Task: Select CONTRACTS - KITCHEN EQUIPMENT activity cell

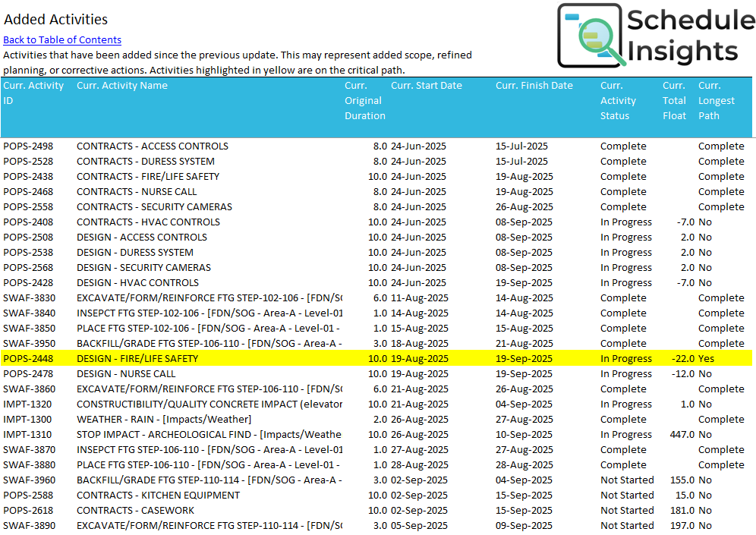Action: click(x=158, y=496)
